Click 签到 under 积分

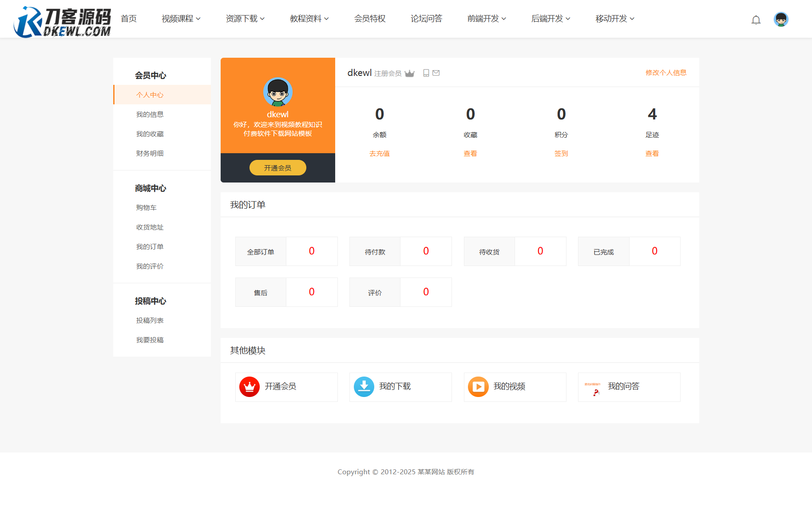pyautogui.click(x=561, y=153)
